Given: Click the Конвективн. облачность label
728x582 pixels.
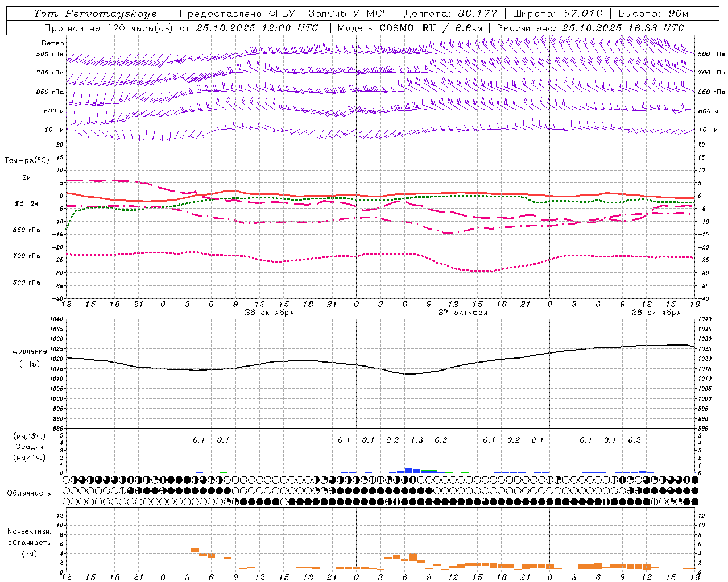Looking at the screenshot, I should coord(29,537).
